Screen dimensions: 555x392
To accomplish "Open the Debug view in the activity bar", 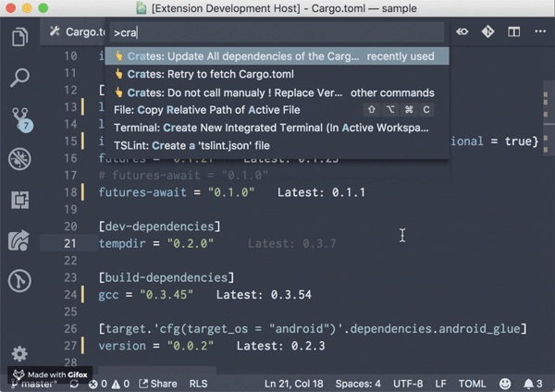I will (18, 159).
